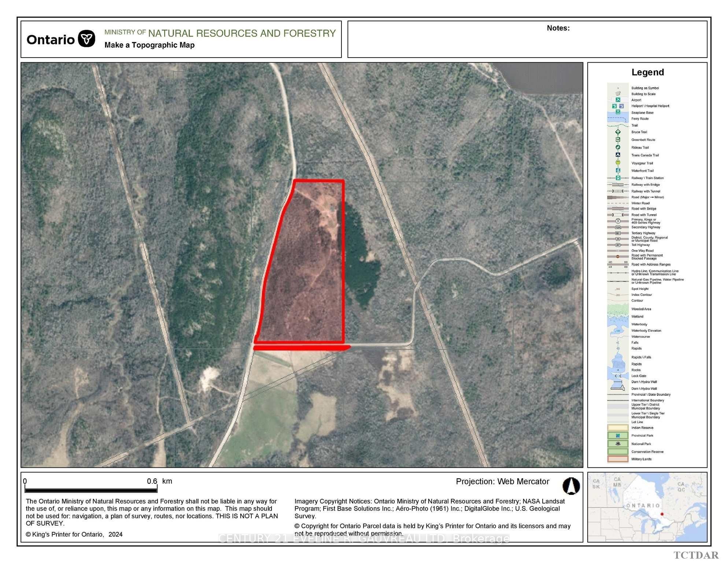Click the Legend heading

click(647, 72)
